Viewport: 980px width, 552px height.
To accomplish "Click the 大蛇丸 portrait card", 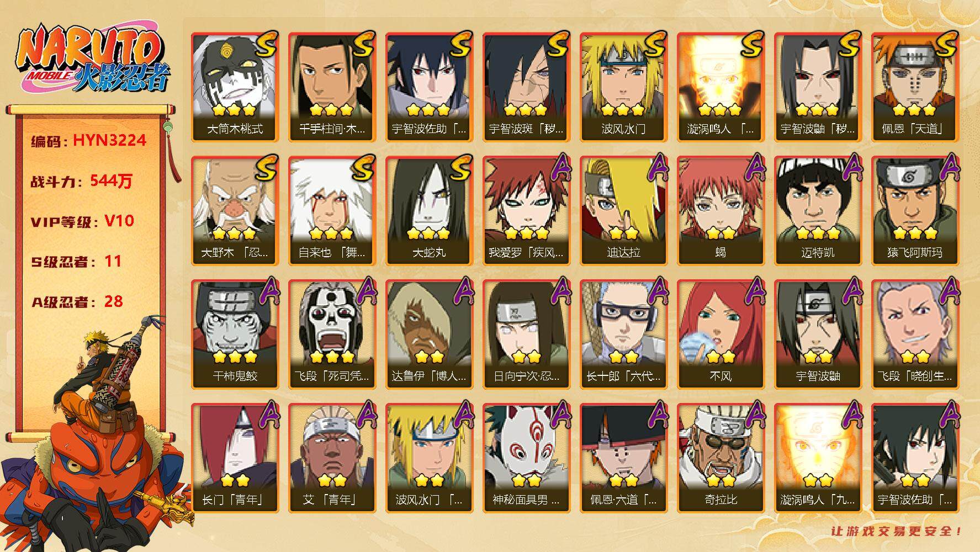I will tap(429, 211).
